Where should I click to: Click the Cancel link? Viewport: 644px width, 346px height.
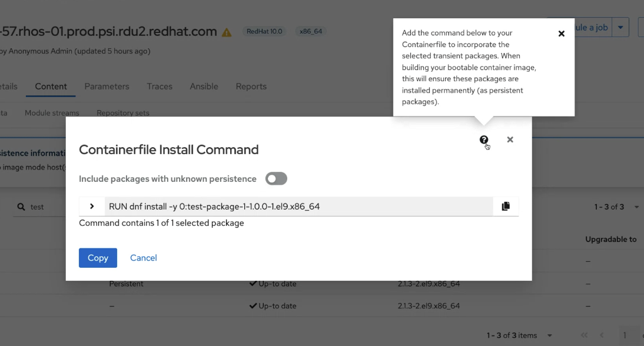point(143,258)
